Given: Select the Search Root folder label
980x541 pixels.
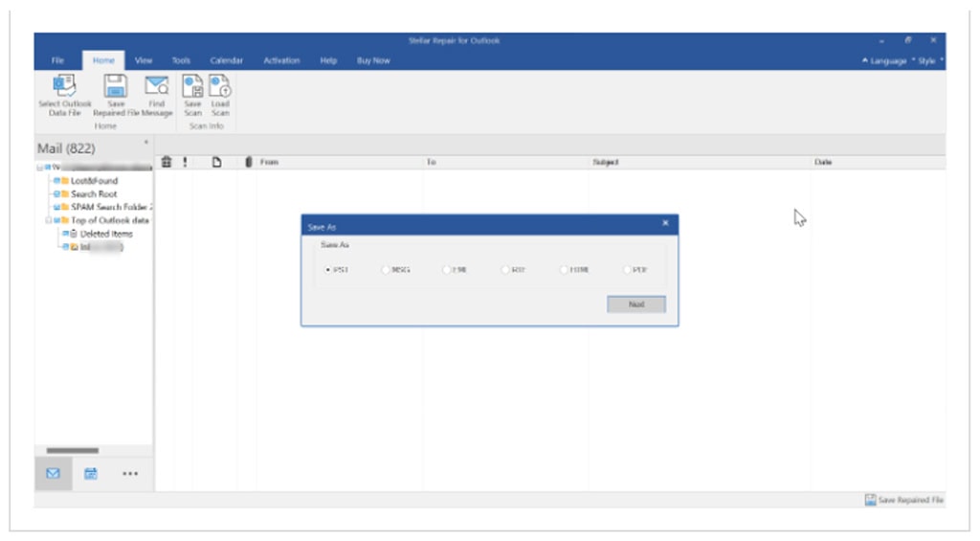Looking at the screenshot, I should pos(94,193).
